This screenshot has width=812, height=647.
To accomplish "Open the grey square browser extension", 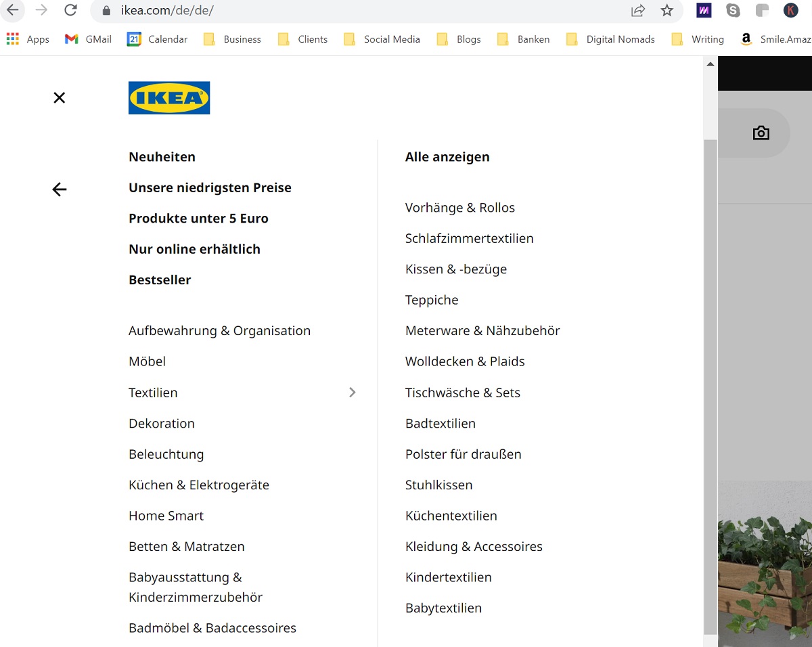I will pyautogui.click(x=762, y=10).
